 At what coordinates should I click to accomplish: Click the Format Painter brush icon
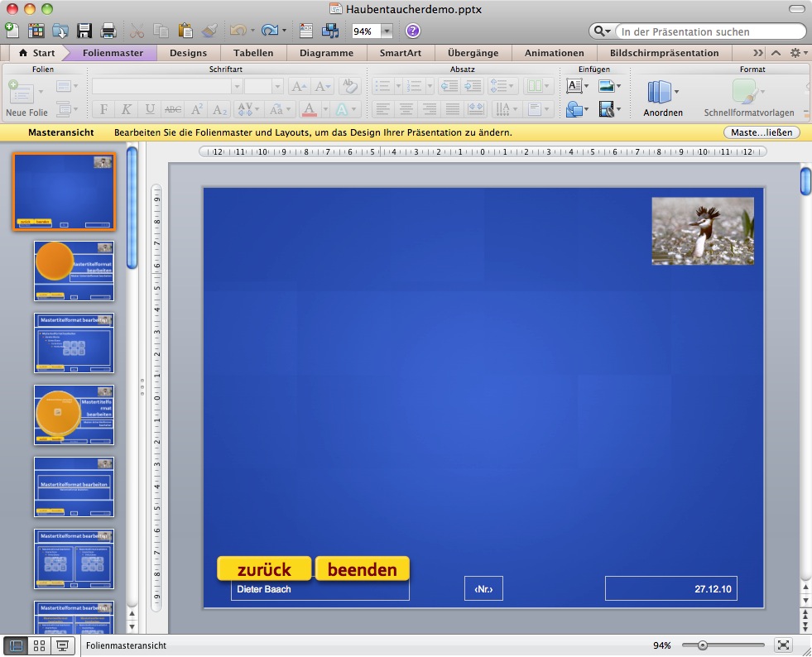tap(209, 31)
